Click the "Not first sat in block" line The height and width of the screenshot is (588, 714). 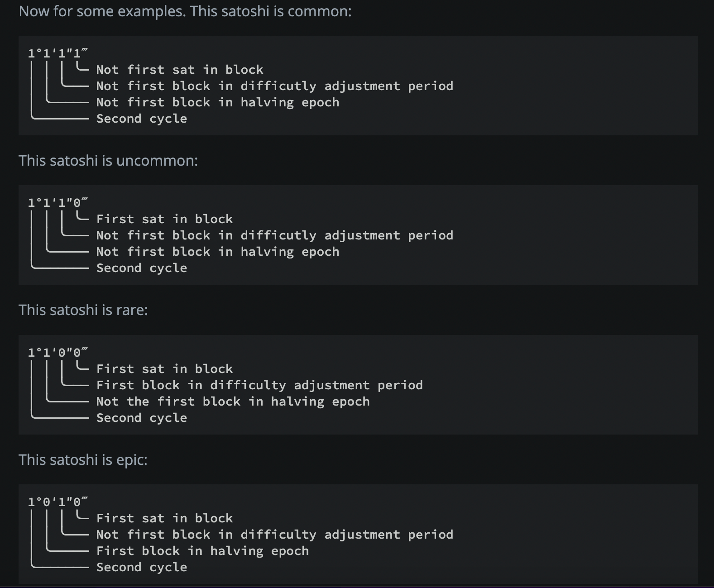point(180,70)
